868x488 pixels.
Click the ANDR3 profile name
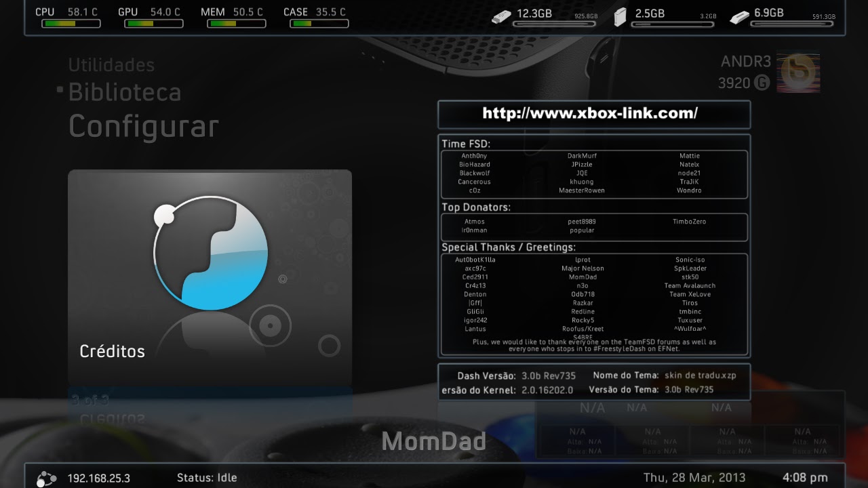pos(746,62)
